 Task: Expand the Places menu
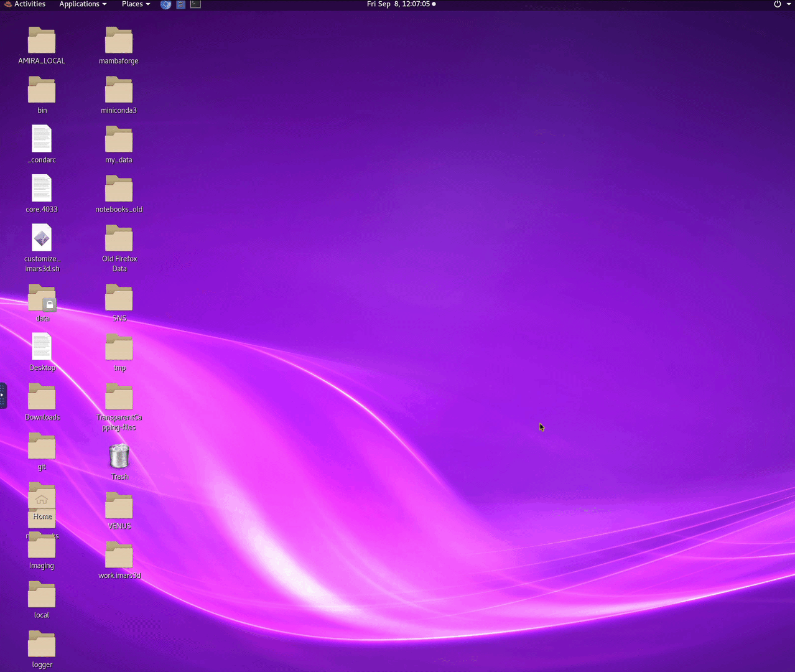click(136, 4)
